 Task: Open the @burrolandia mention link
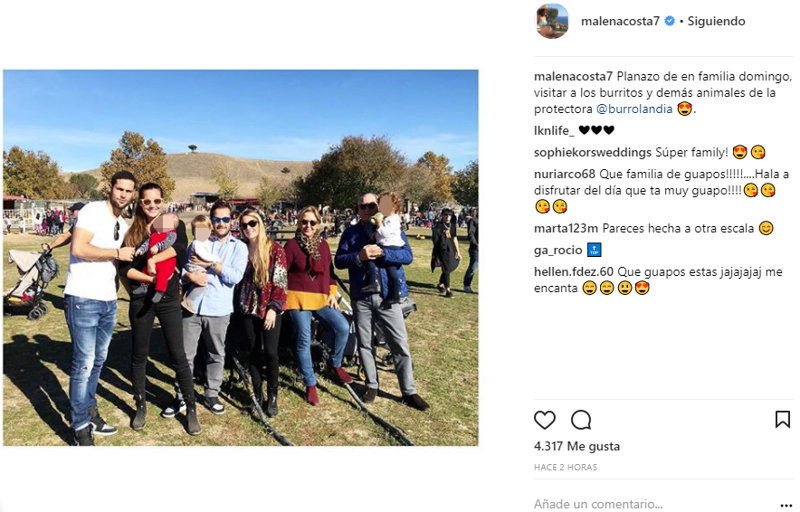[x=634, y=109]
